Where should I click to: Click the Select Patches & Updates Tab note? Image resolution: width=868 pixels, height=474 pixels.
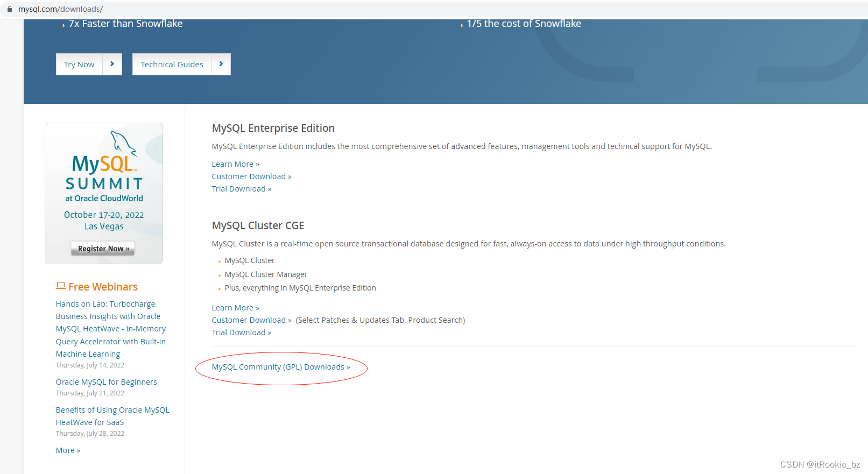point(380,320)
